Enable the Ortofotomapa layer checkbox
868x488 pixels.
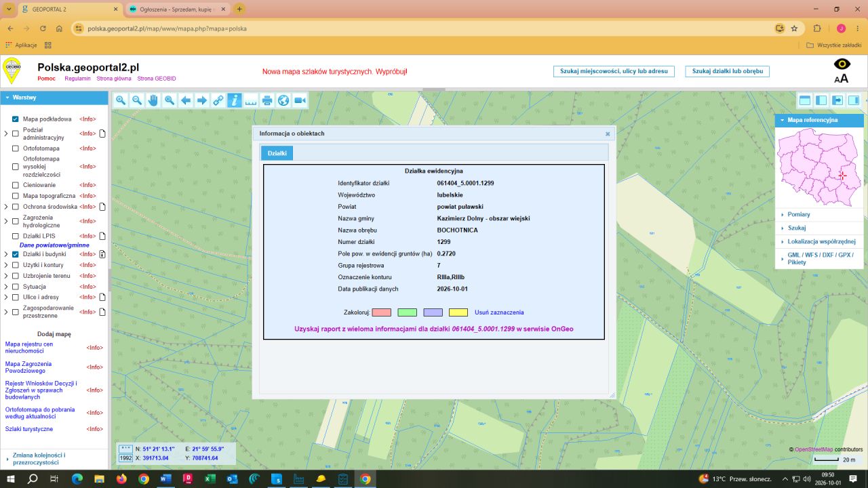(x=16, y=148)
